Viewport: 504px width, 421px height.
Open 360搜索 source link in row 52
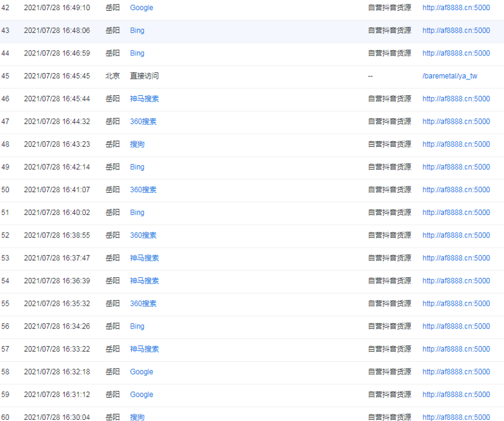143,235
